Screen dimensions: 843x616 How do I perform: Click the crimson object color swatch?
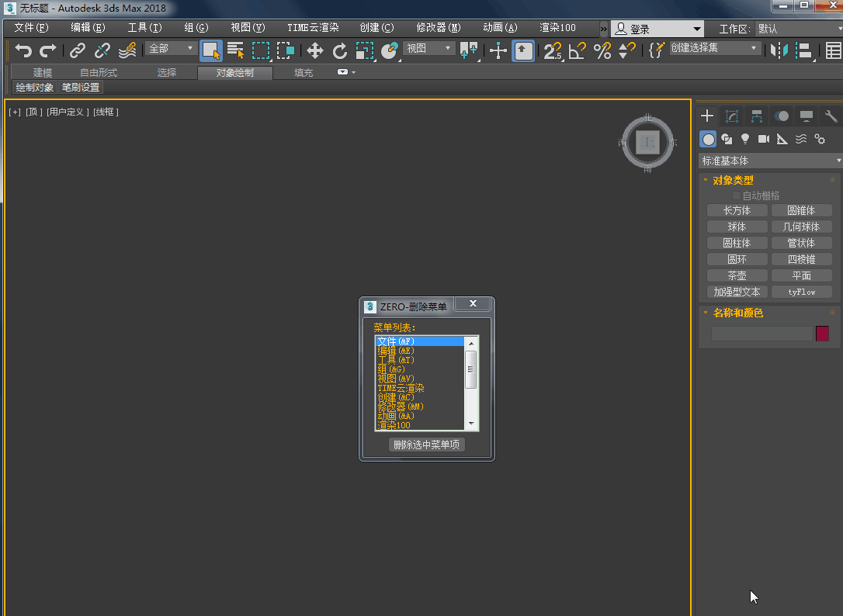point(822,334)
